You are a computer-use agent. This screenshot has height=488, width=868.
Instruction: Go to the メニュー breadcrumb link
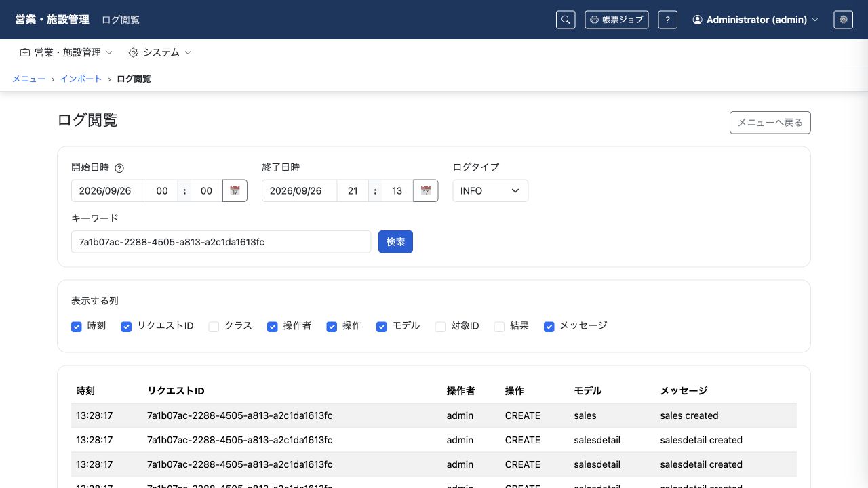(28, 79)
